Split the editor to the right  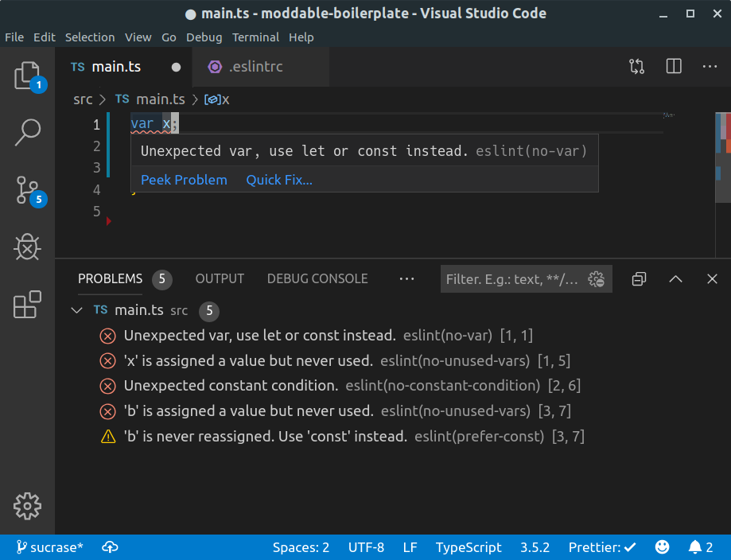(674, 67)
